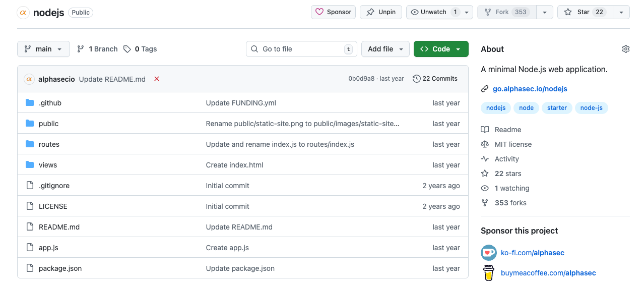Open the Unwatch notifications dropdown arrow

click(467, 12)
